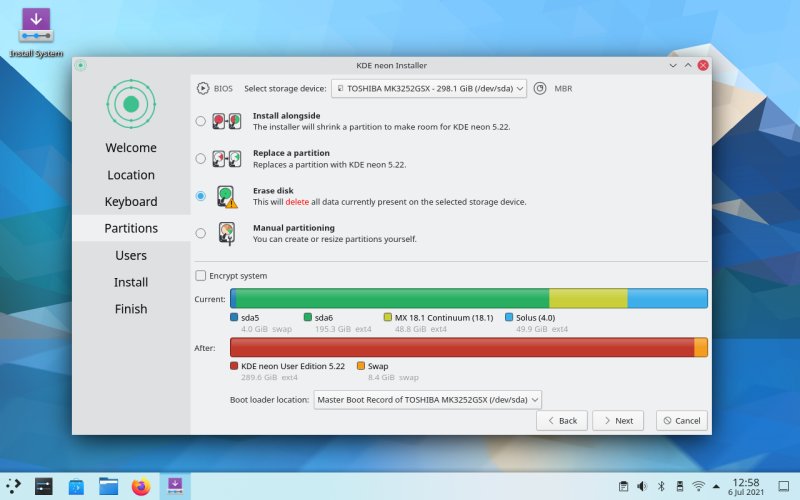Show hidden system tray icons
This screenshot has width=800, height=500.
(716, 487)
